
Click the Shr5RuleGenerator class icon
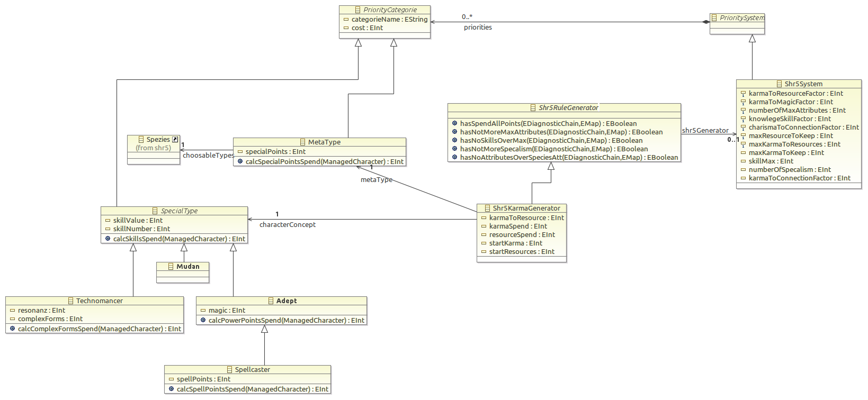tap(533, 108)
